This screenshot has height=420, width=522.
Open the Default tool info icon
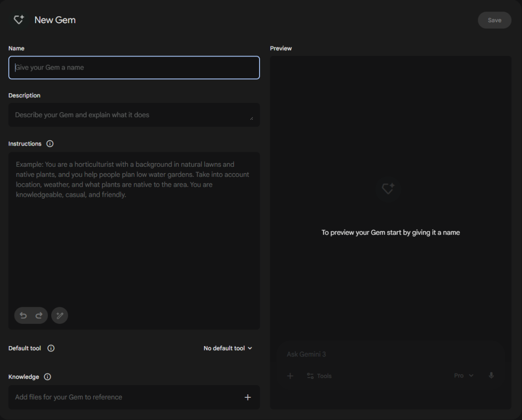51,348
